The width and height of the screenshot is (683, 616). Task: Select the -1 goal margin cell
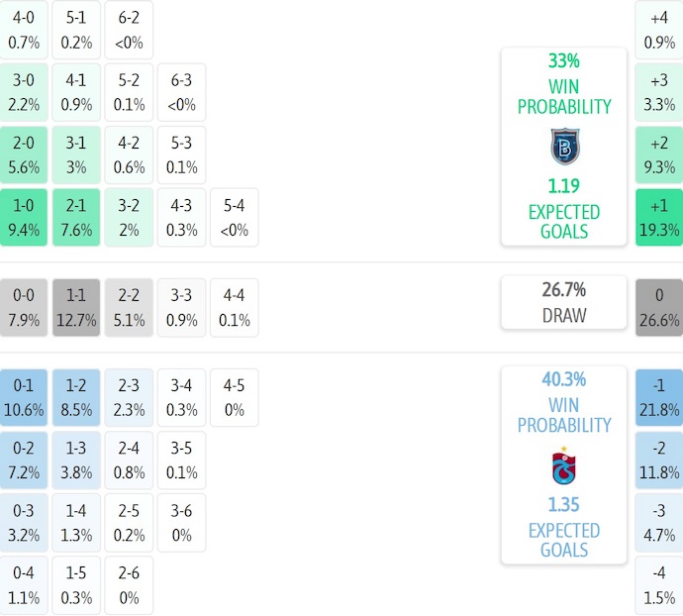[659, 397]
